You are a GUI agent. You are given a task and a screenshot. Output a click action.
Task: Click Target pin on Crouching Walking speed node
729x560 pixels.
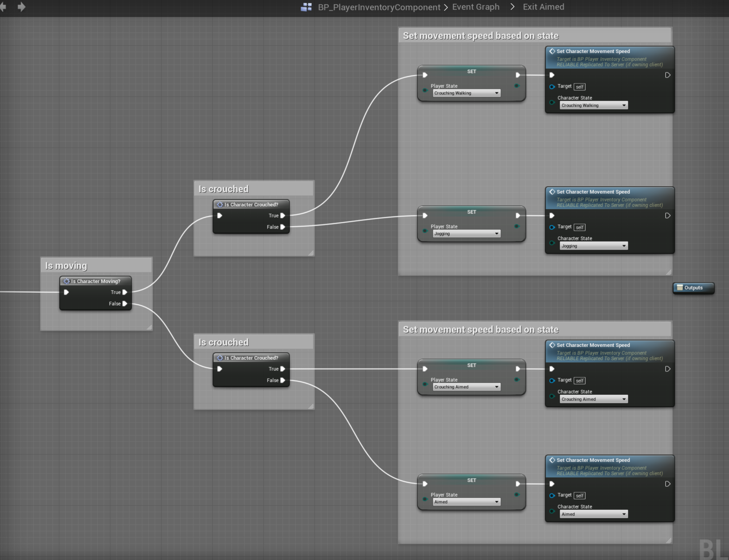pyautogui.click(x=552, y=87)
